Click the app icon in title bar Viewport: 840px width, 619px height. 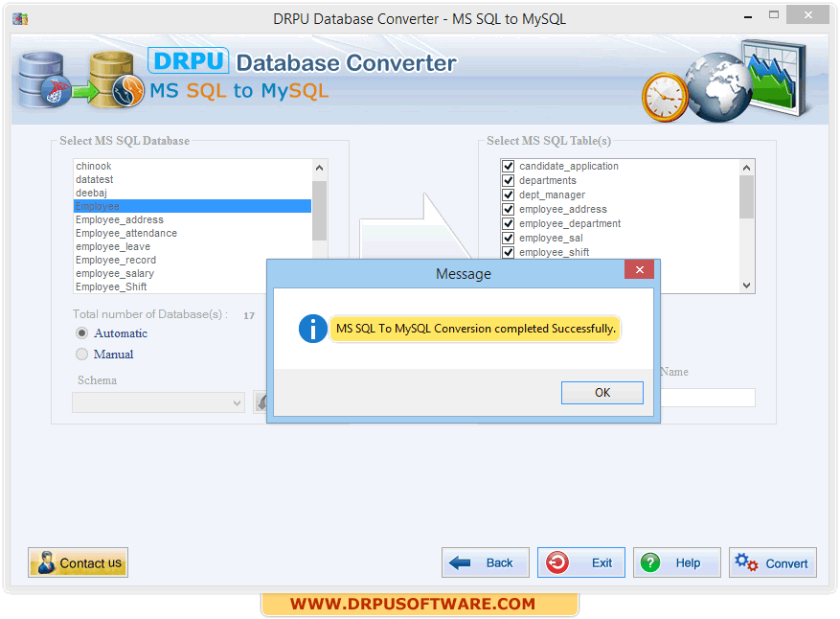click(20, 19)
